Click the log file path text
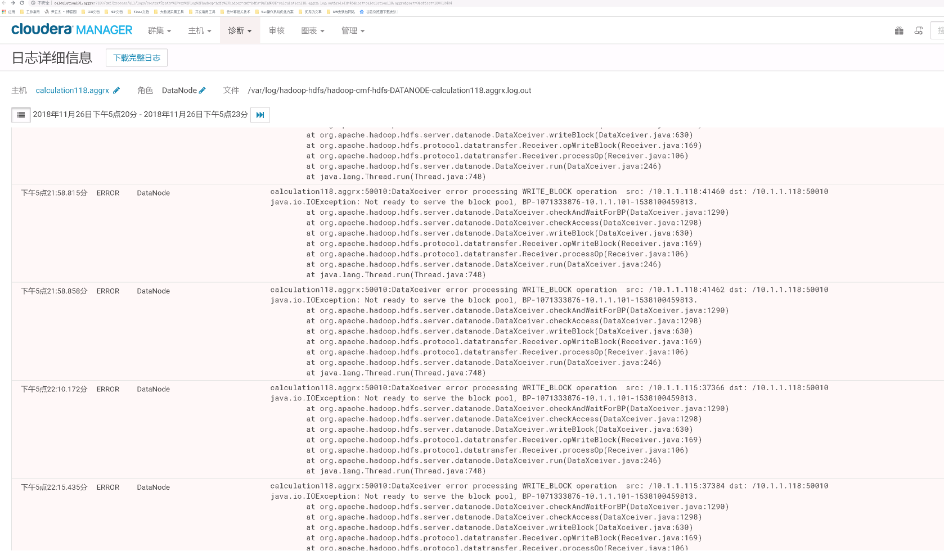 (x=389, y=91)
